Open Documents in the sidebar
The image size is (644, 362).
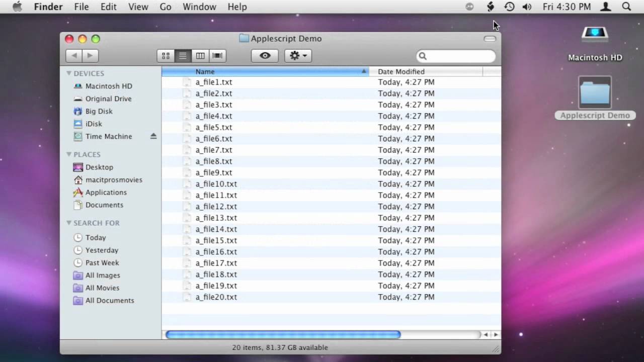click(x=104, y=205)
